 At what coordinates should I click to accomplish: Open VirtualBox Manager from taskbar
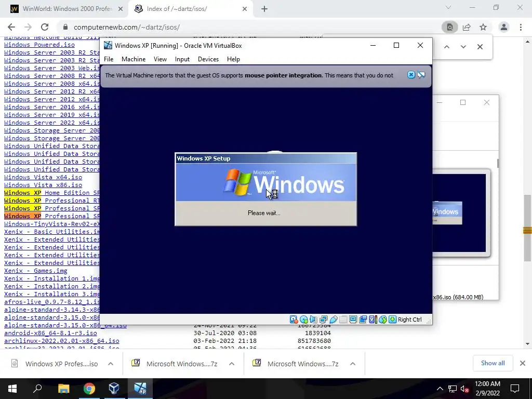(x=114, y=389)
